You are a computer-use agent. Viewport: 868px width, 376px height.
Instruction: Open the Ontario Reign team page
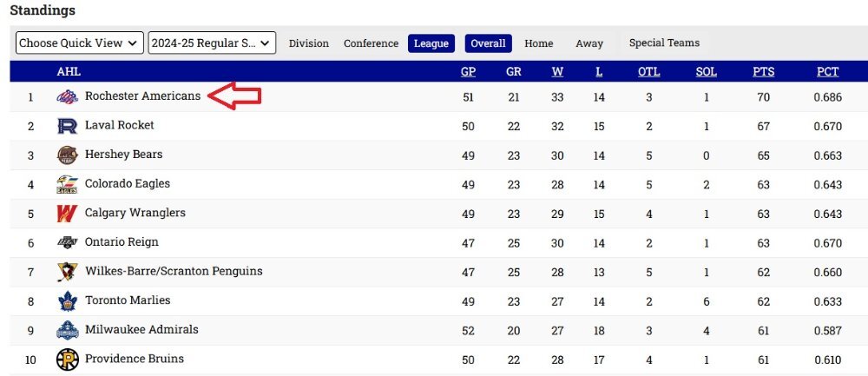point(122,242)
